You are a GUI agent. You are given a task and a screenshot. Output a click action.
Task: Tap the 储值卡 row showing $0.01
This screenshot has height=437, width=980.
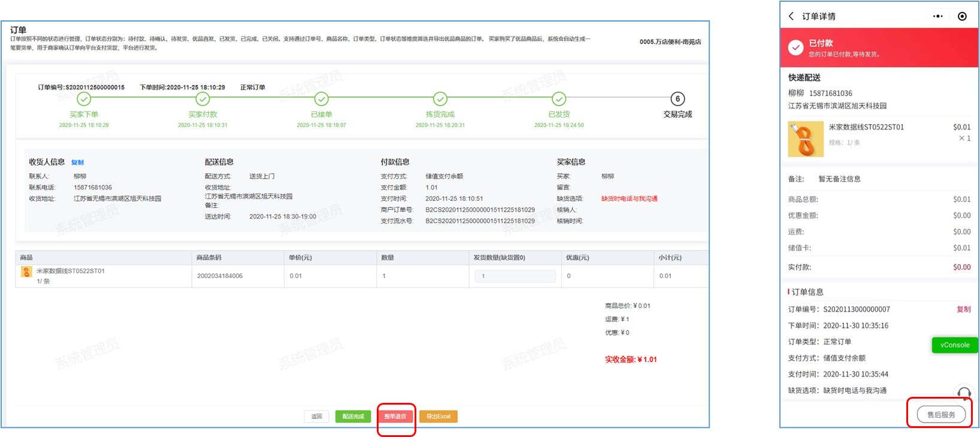[x=879, y=248]
